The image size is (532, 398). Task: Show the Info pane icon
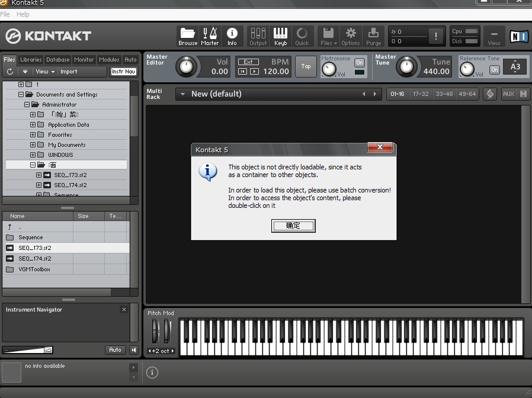(232, 36)
